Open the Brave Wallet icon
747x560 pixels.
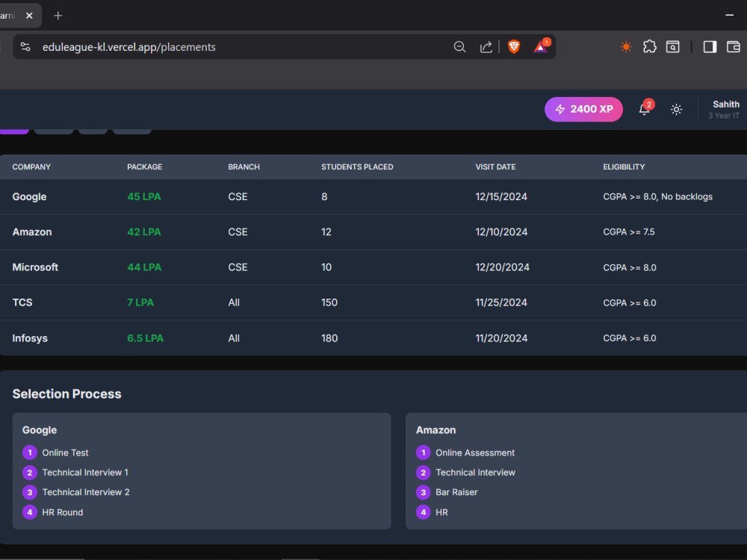(x=734, y=46)
